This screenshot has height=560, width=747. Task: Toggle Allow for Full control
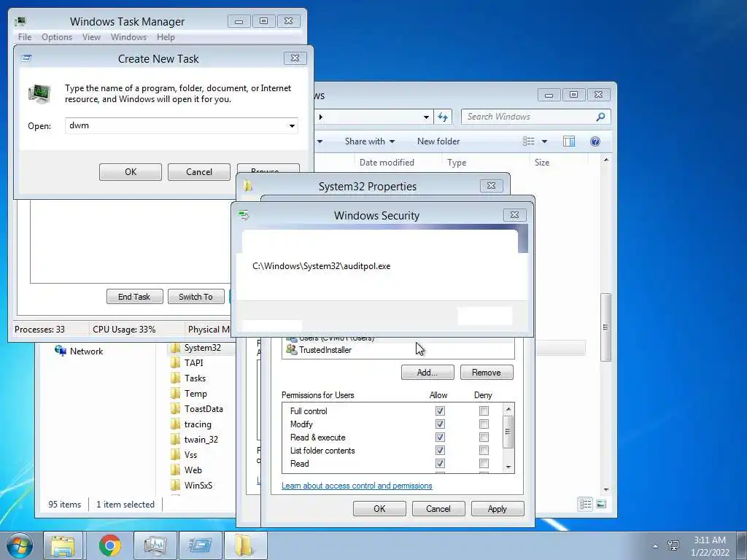click(440, 411)
